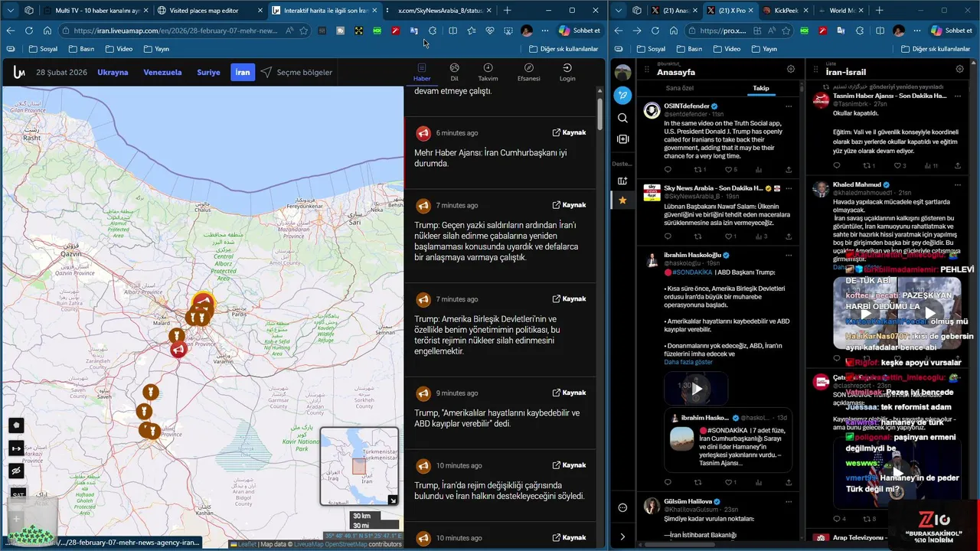Open the home page in right browser

pos(673,31)
